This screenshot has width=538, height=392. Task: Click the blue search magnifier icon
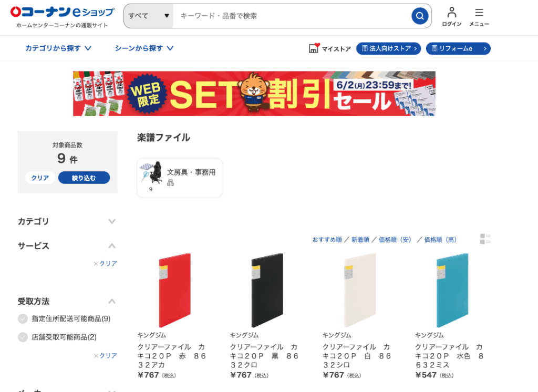[420, 16]
